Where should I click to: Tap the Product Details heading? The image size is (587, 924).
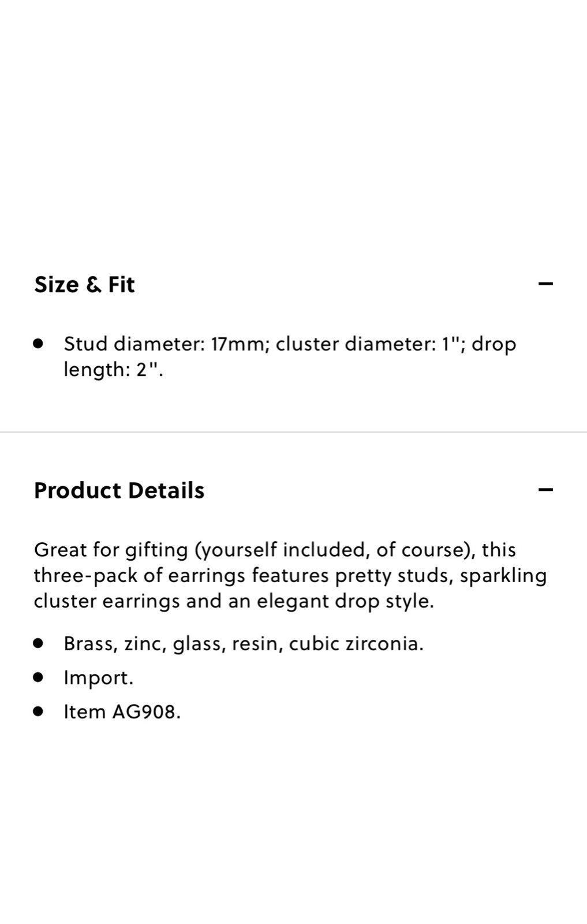coord(119,490)
